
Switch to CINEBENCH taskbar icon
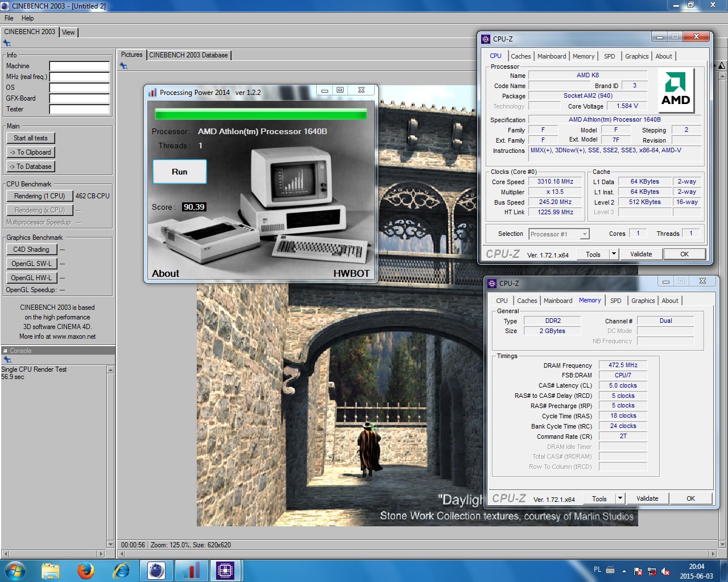(x=156, y=571)
